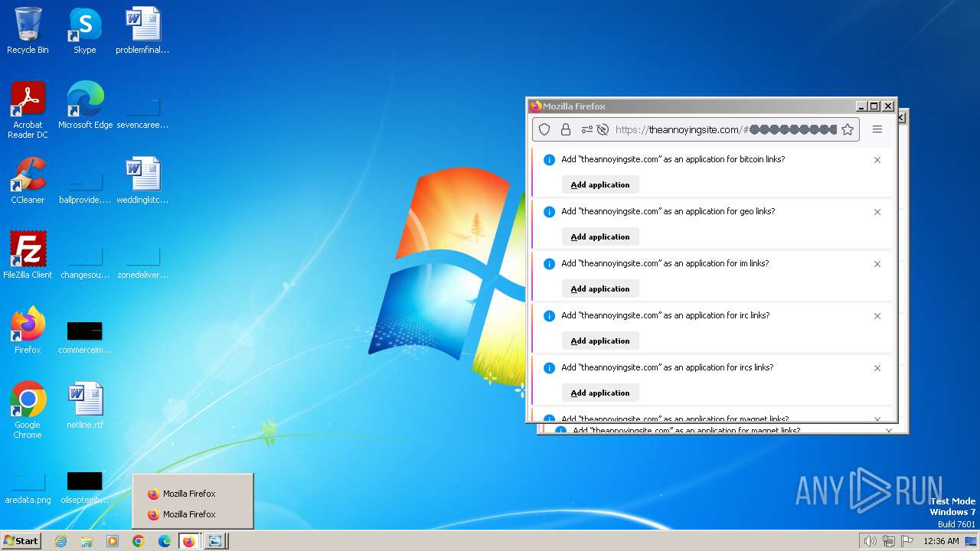Open the network tray icon
The height and width of the screenshot is (551, 980).
point(889,541)
